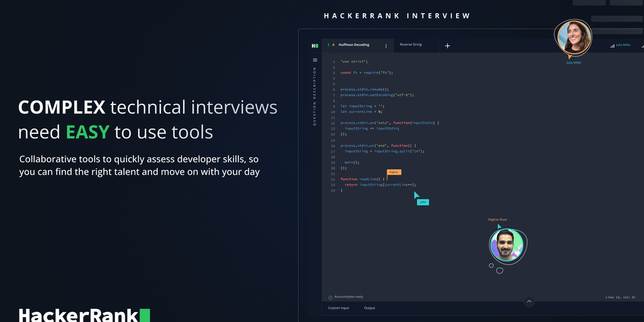644x322 pixels.
Task: Click the teal Julia cursor label
Action: [423, 202]
